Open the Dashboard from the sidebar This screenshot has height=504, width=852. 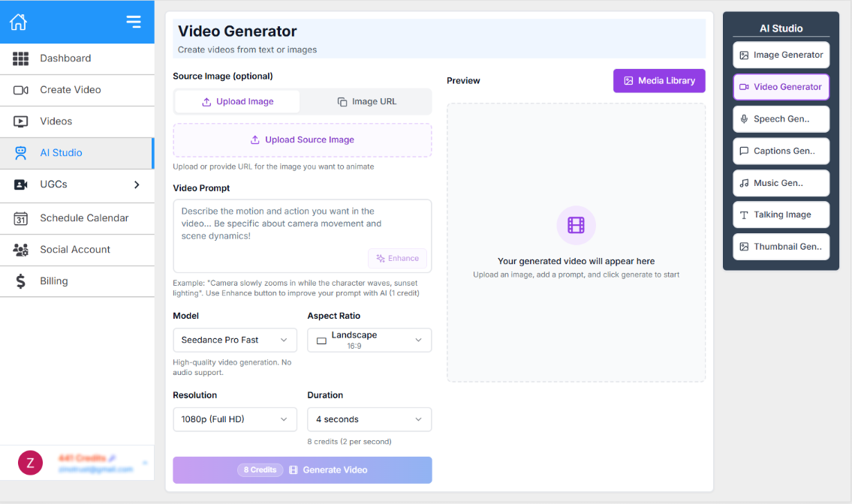(x=64, y=58)
